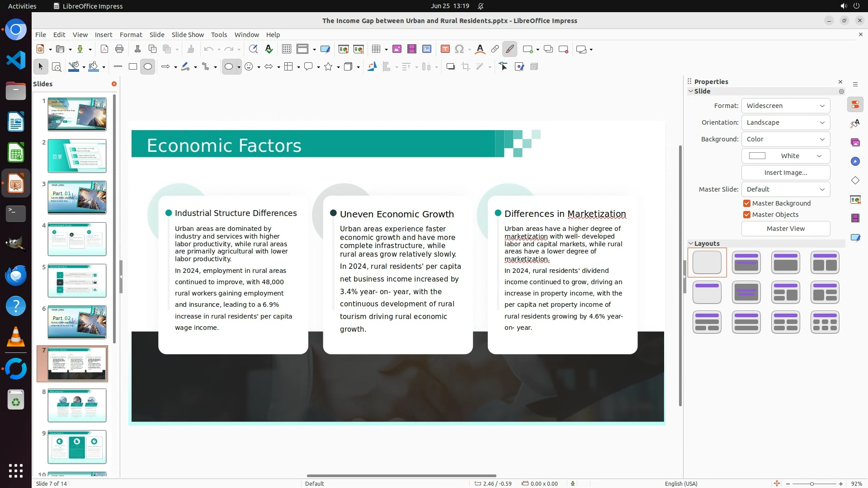Click the Insert Special Character icon
This screenshot has height=488, width=868.
(459, 49)
